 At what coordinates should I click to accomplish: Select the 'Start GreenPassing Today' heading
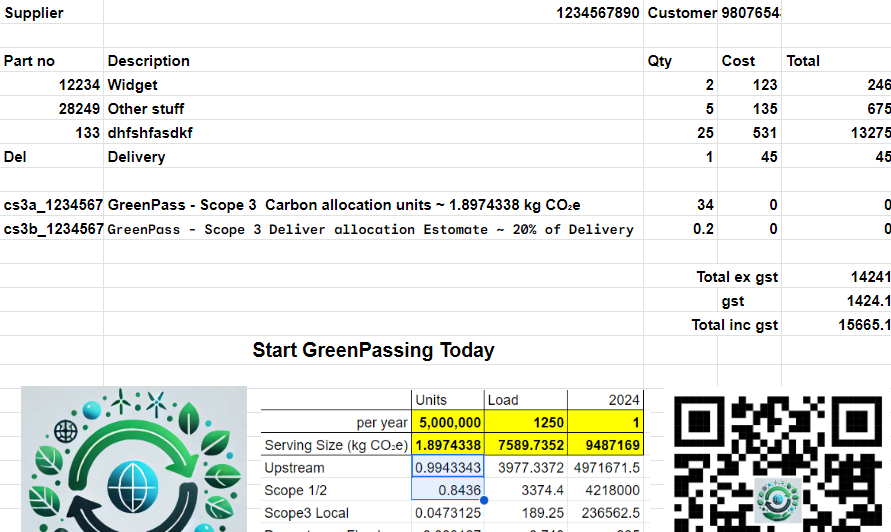point(373,350)
